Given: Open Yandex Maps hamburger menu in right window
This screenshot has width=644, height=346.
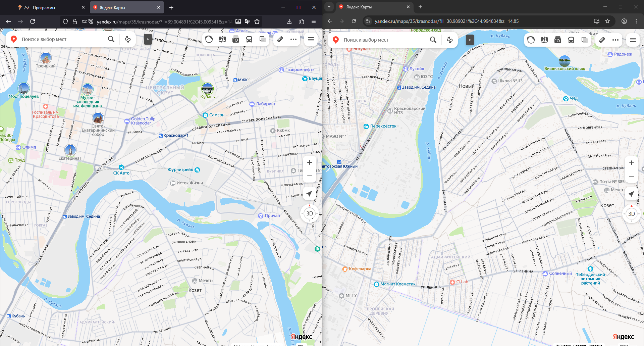Looking at the screenshot, I should click(633, 40).
